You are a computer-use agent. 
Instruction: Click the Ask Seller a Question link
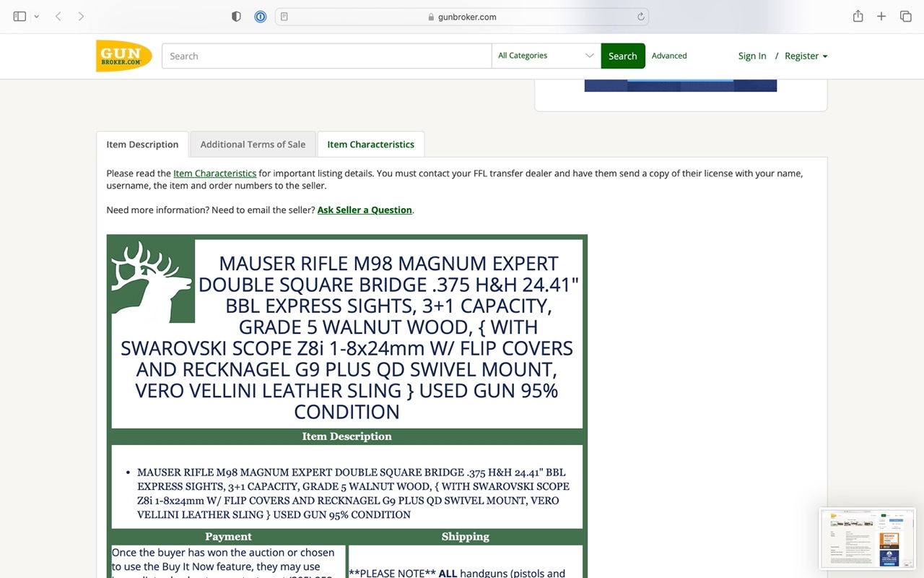pyautogui.click(x=365, y=210)
